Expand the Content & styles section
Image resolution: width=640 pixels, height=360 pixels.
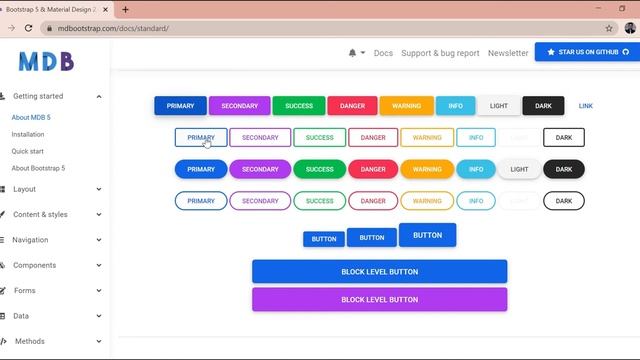pos(99,214)
